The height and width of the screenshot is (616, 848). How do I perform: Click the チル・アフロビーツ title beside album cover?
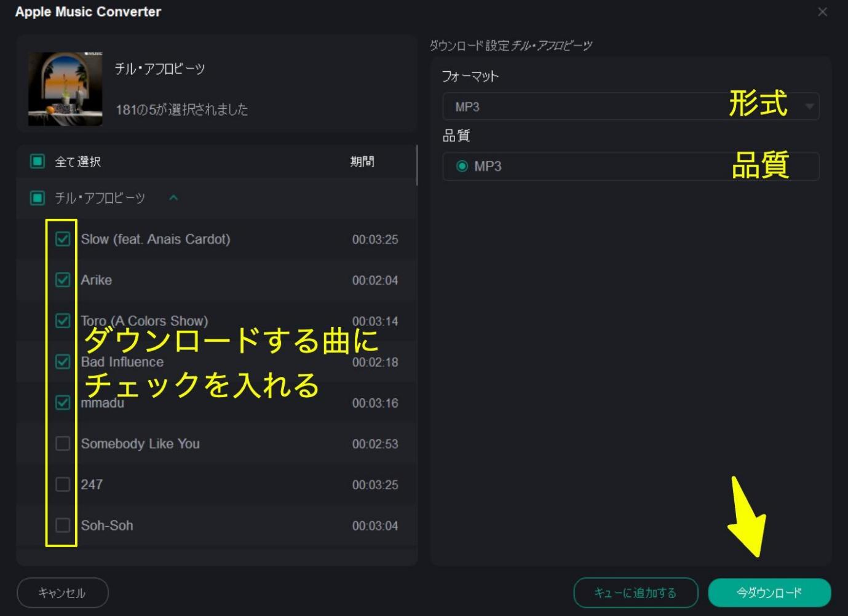(x=160, y=68)
